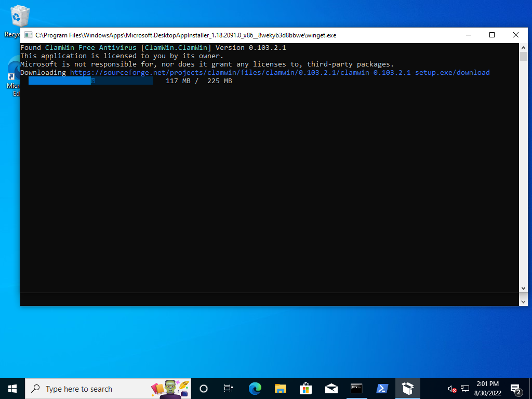Screen dimensions: 532x399
Task: Minimize the winget console window
Action: click(469, 35)
